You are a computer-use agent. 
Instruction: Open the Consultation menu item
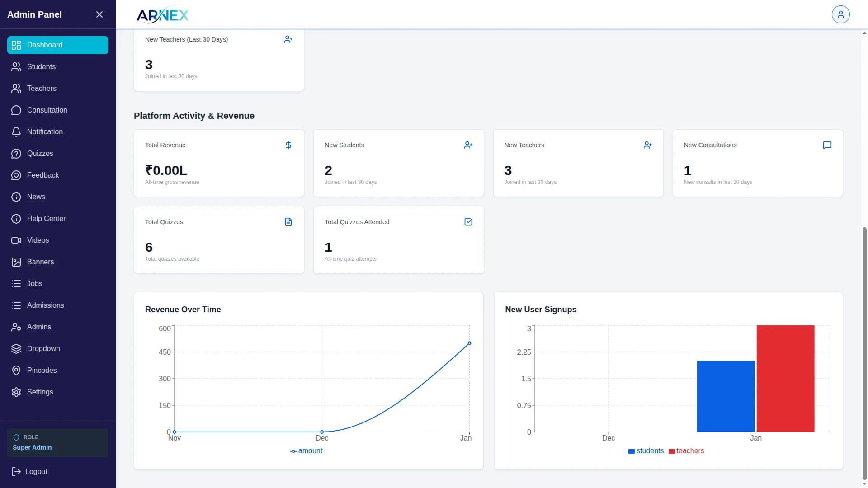[47, 110]
